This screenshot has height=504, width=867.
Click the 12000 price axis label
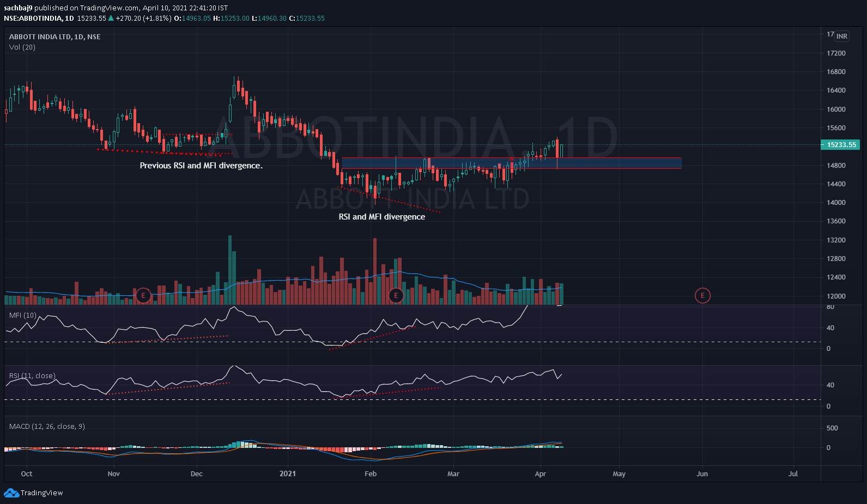(x=836, y=296)
